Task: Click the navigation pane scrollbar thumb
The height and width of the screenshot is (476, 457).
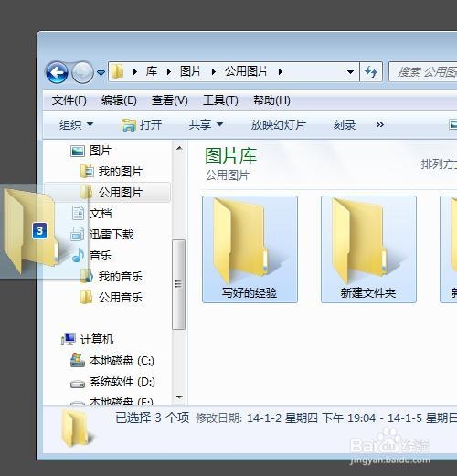Action: [x=179, y=284]
